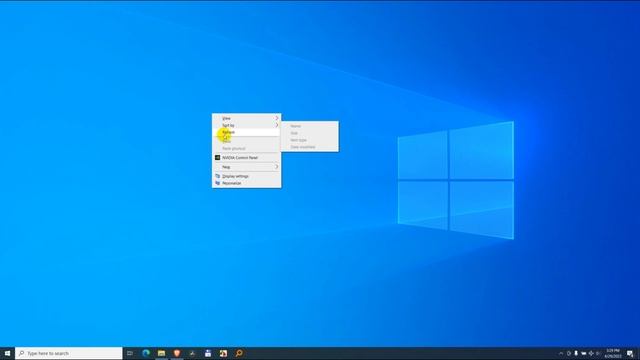Sort desktop icons by Size
The image size is (640, 360).
[309, 133]
